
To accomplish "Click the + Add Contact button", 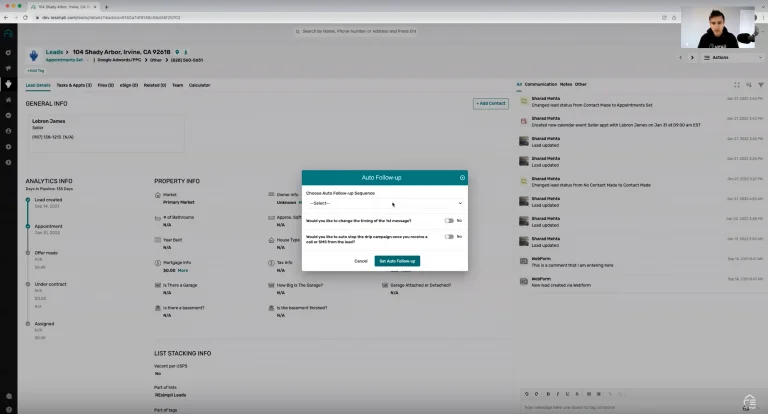I will [490, 104].
